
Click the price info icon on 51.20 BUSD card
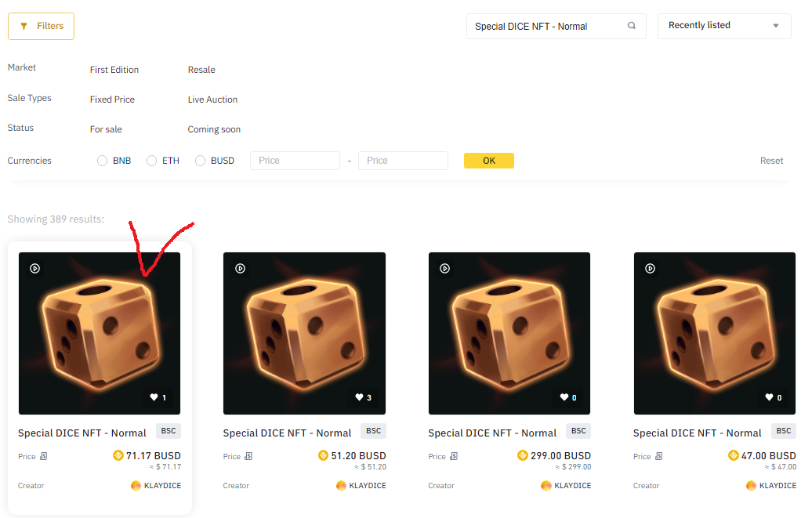[248, 456]
